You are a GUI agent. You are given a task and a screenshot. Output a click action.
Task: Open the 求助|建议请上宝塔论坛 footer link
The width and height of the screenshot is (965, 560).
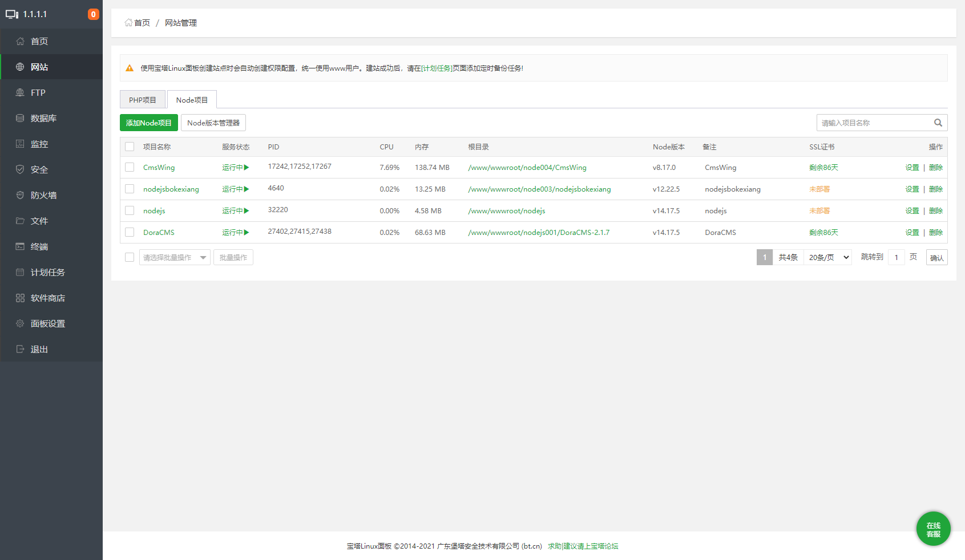[x=583, y=546]
